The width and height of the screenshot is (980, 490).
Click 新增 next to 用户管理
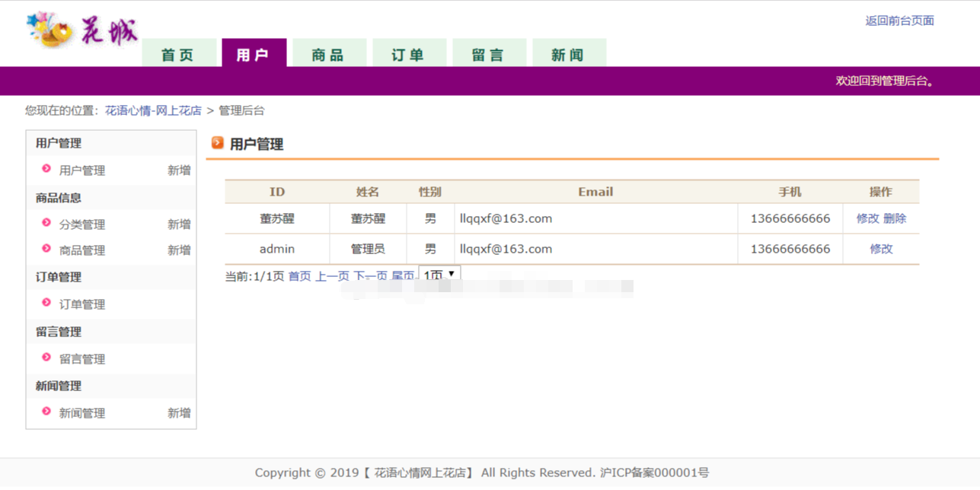[x=179, y=170]
